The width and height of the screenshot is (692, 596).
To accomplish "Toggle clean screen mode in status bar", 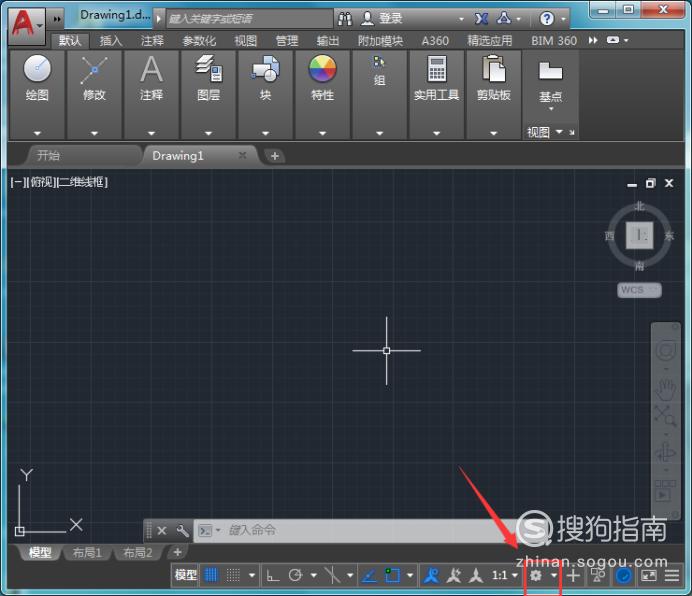I will (649, 575).
